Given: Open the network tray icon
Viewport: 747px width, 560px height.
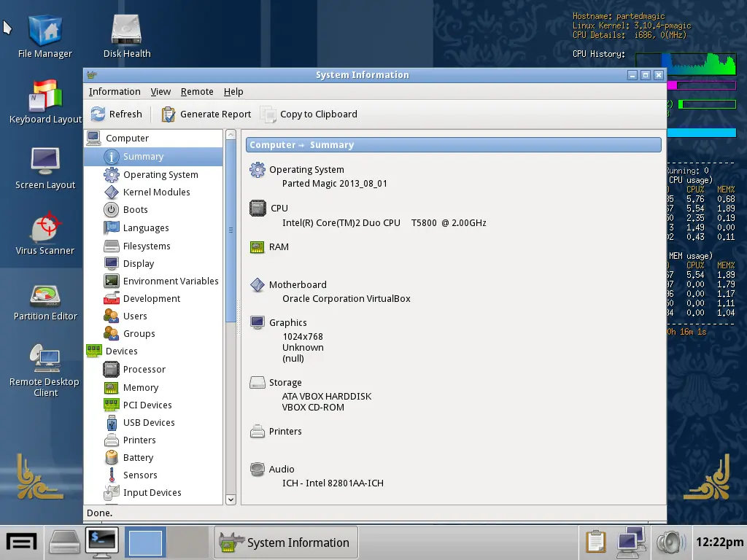Looking at the screenshot, I should click(632, 542).
